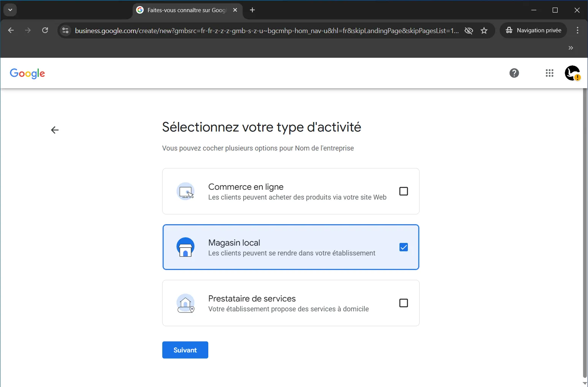Open the site information icon in address bar
The width and height of the screenshot is (588, 387).
click(65, 31)
